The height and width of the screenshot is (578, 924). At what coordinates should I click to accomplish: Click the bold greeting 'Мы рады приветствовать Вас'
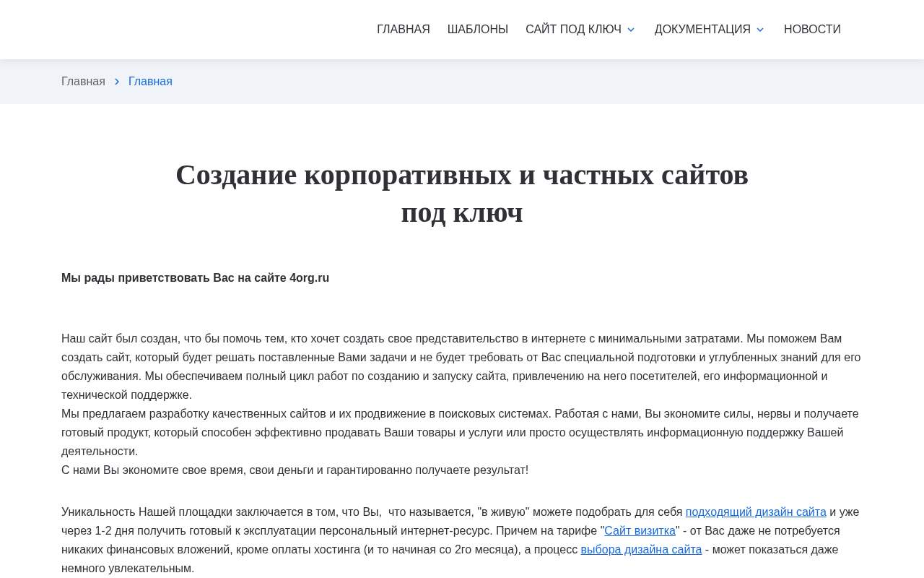pyautogui.click(x=195, y=278)
